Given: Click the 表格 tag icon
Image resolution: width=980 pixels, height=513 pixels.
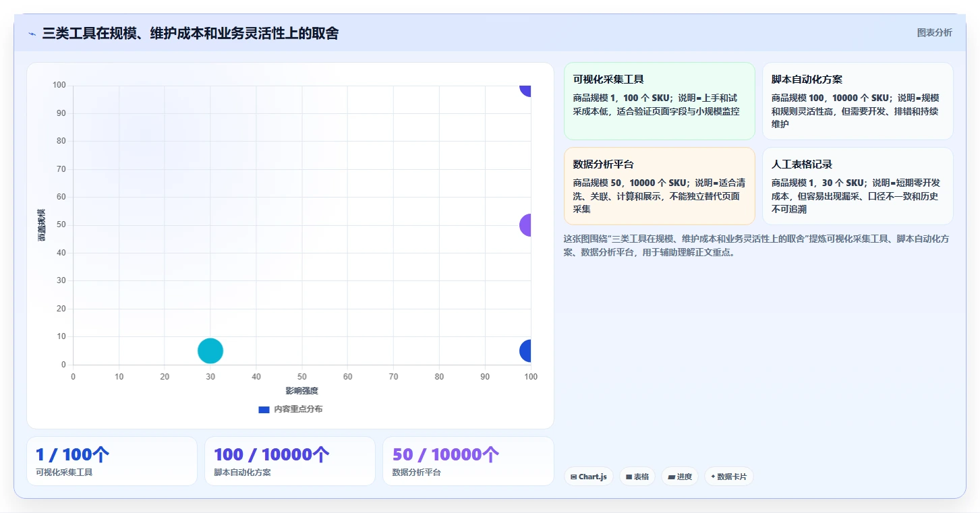Looking at the screenshot, I should point(629,477).
